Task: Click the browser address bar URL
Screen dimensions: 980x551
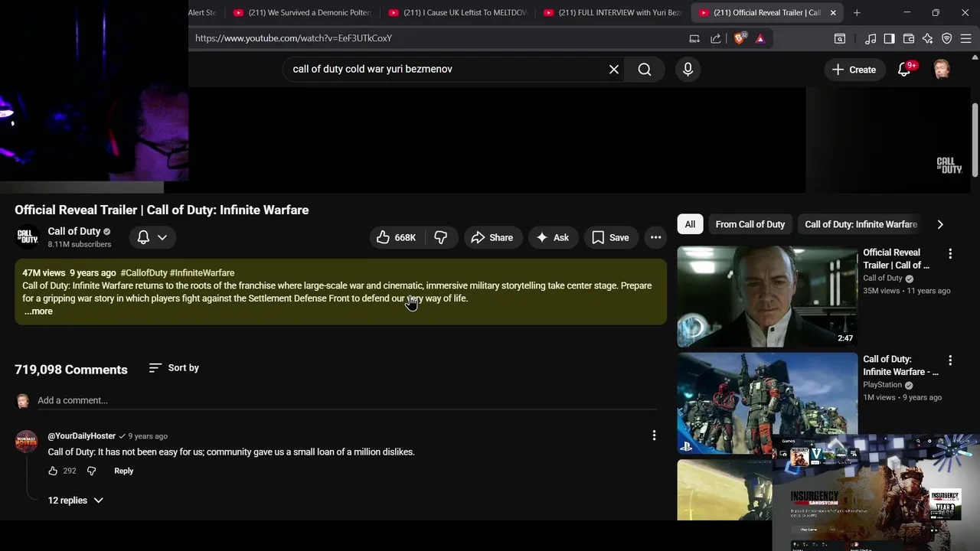Action: [x=293, y=38]
